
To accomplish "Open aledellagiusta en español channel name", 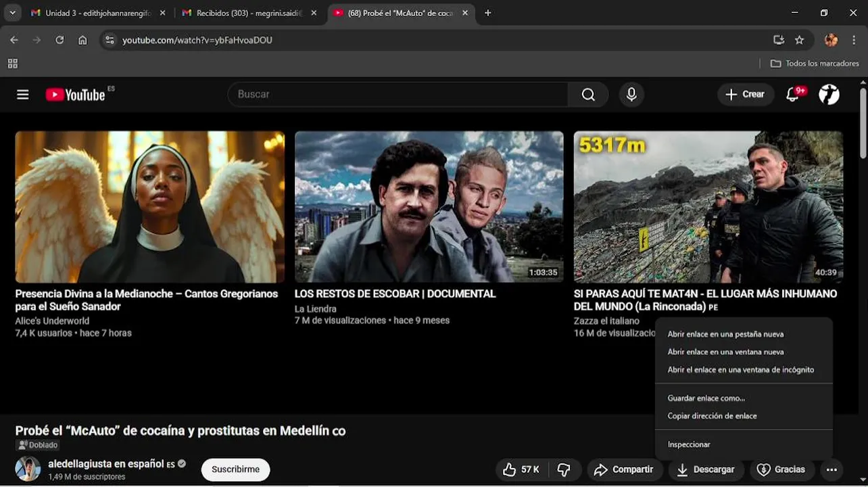I will tap(106, 464).
